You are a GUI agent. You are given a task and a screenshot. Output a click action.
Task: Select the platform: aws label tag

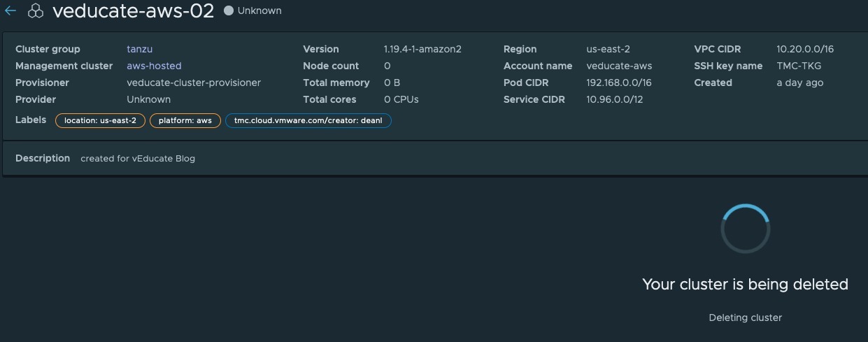185,120
